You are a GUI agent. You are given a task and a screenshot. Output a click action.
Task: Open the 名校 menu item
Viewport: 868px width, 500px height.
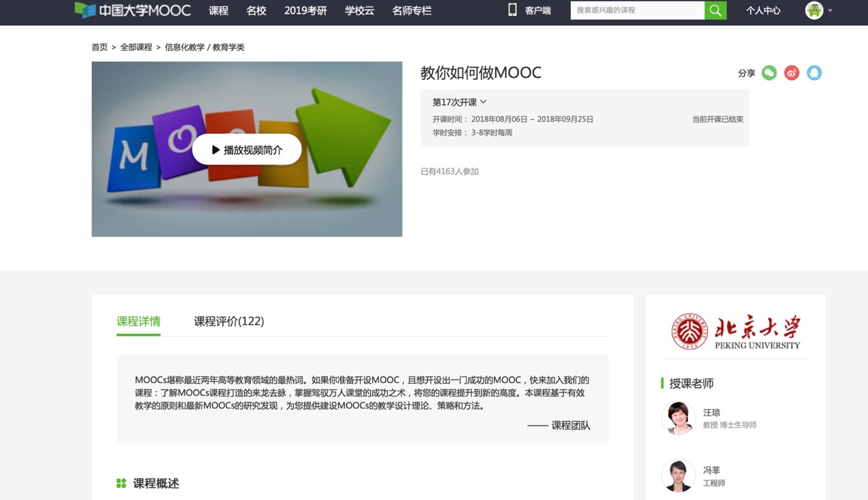(x=256, y=10)
